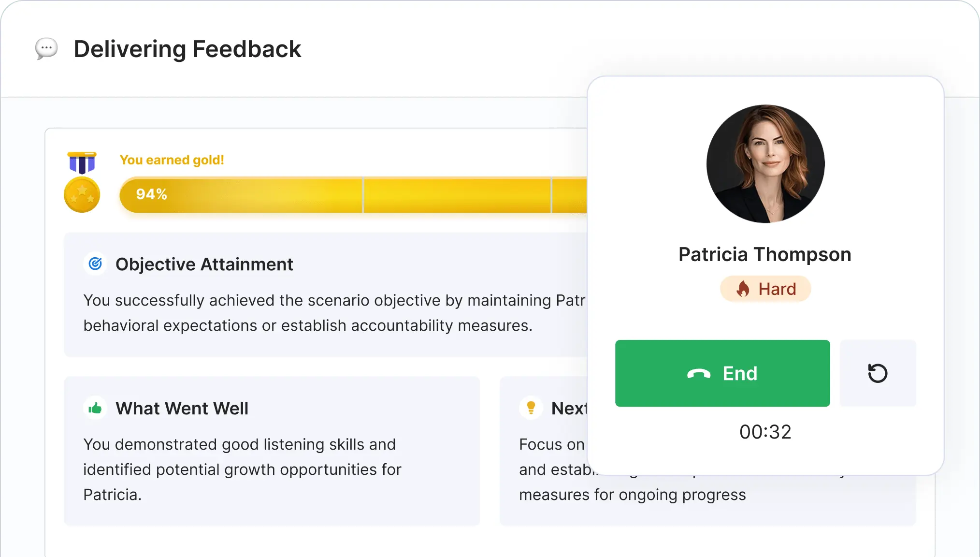Click the You earned gold! label
Image resolution: width=980 pixels, height=557 pixels.
coord(172,160)
